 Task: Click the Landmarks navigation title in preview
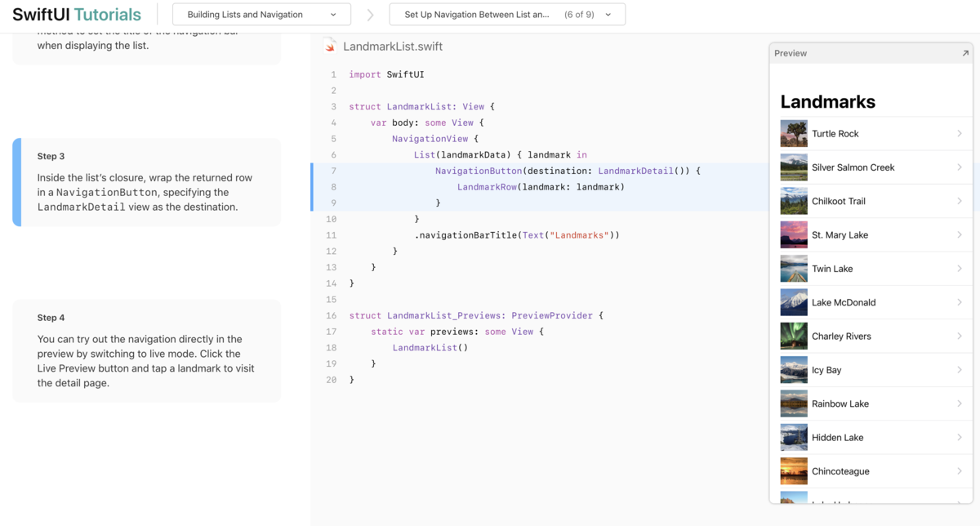pyautogui.click(x=828, y=101)
